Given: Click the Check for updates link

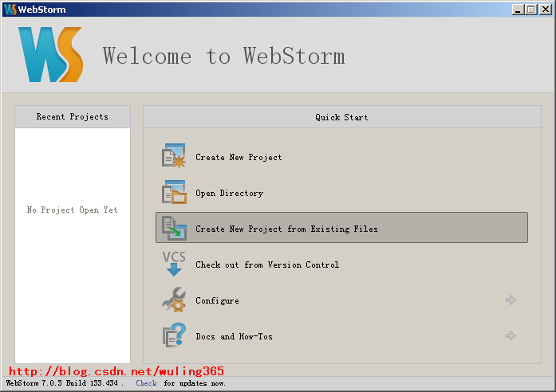Looking at the screenshot, I should coord(146,383).
